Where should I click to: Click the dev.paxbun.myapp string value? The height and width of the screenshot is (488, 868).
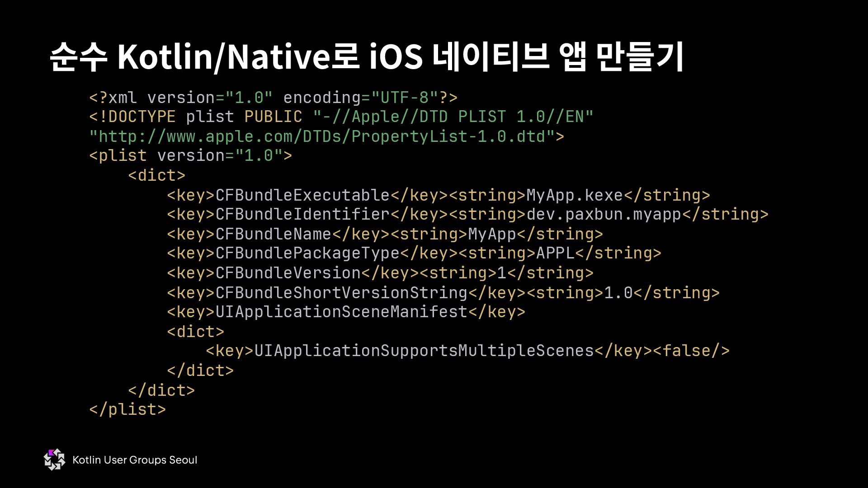[604, 214]
